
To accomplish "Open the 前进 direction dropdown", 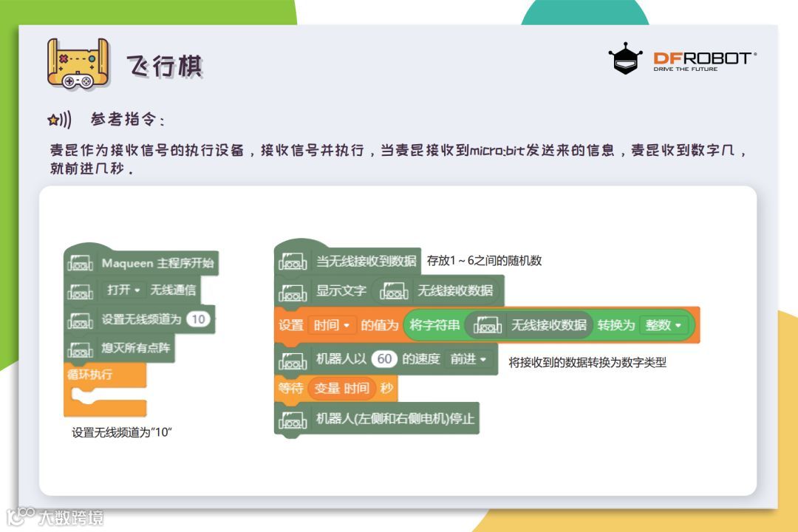I will click(468, 359).
